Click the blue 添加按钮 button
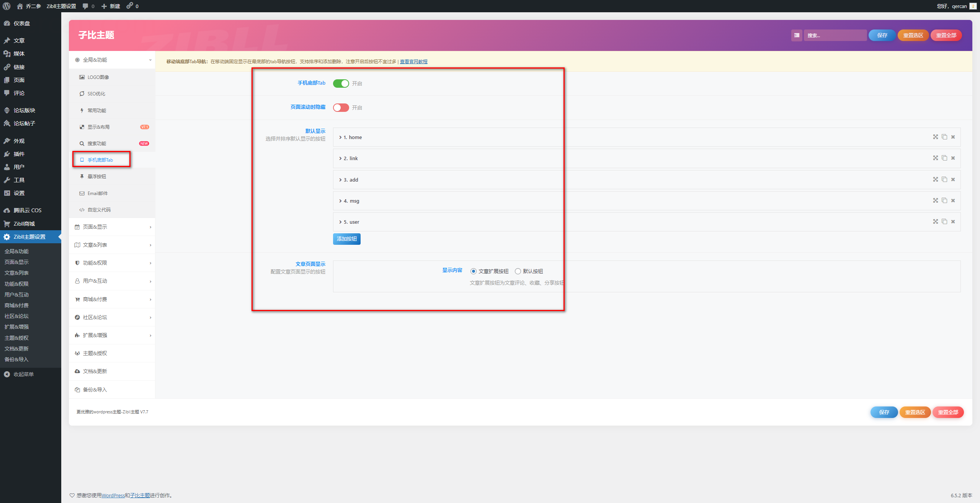The height and width of the screenshot is (503, 980). pyautogui.click(x=346, y=239)
